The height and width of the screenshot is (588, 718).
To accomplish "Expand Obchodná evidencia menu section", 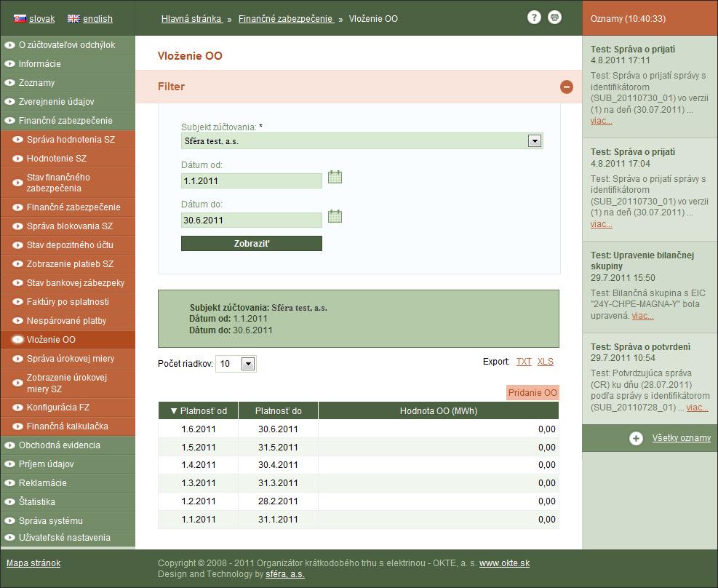I will point(68,445).
